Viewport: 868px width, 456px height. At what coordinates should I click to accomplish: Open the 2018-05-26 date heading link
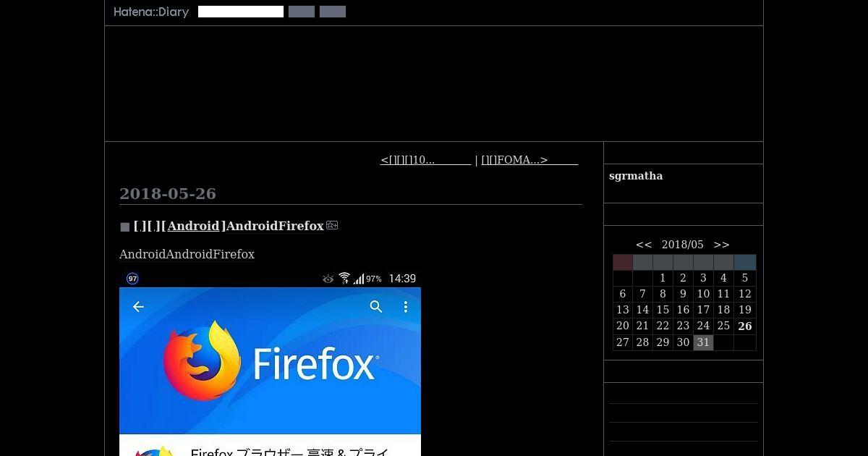click(168, 193)
